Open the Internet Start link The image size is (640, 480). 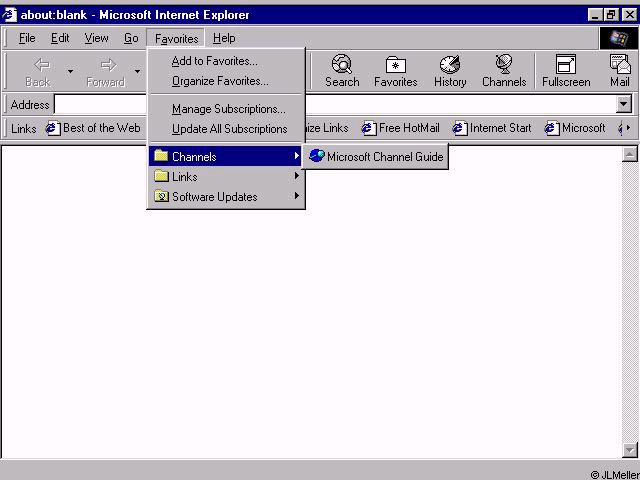point(492,128)
